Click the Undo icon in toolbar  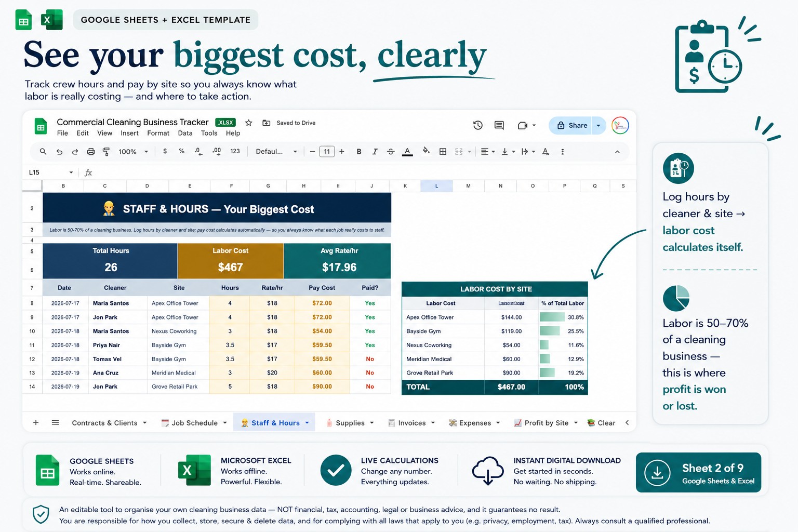coord(59,152)
